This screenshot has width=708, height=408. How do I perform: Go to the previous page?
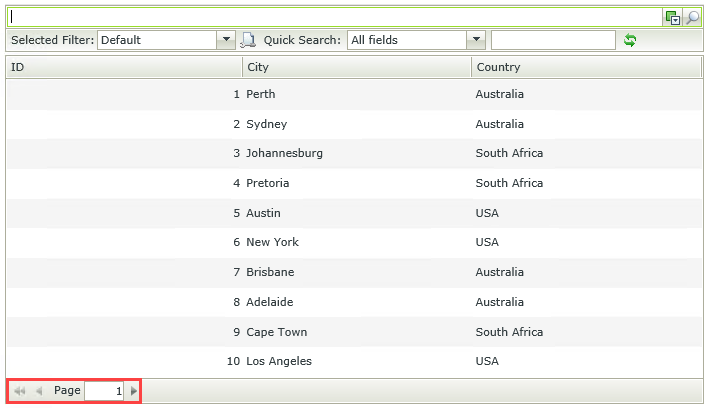39,391
